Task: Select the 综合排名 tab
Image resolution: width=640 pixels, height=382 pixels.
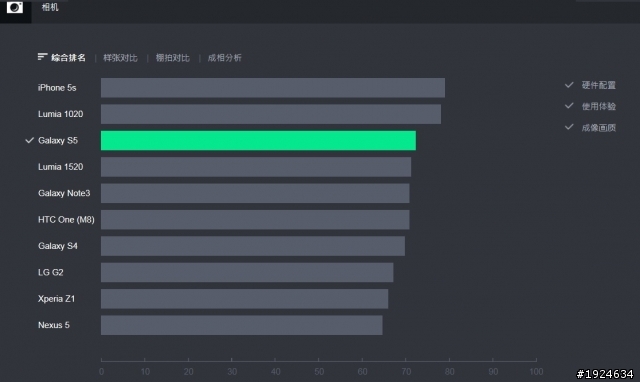Action: tap(68, 58)
